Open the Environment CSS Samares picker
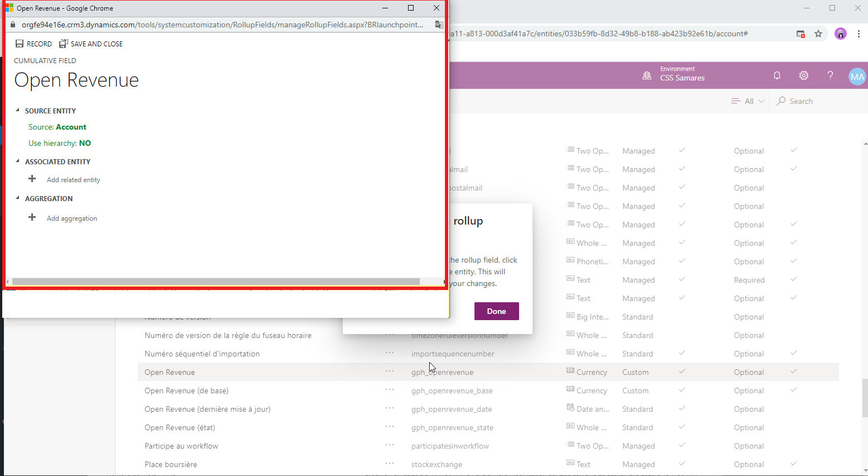Image resolution: width=868 pixels, height=476 pixels. pyautogui.click(x=674, y=74)
